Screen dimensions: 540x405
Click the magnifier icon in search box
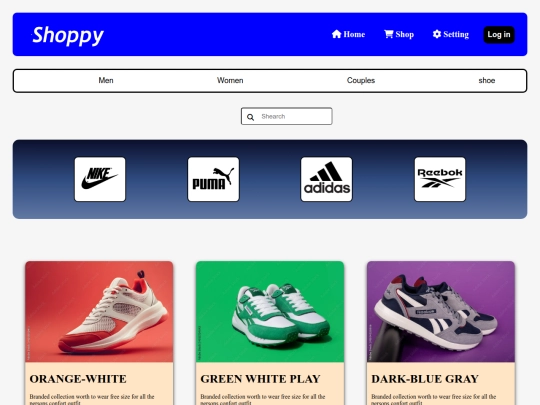[250, 117]
